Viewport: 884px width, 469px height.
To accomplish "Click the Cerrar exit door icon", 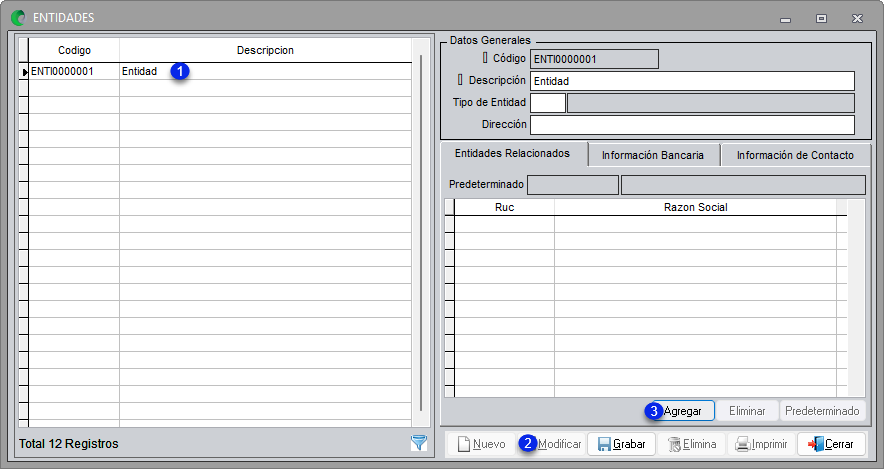I will [x=815, y=444].
